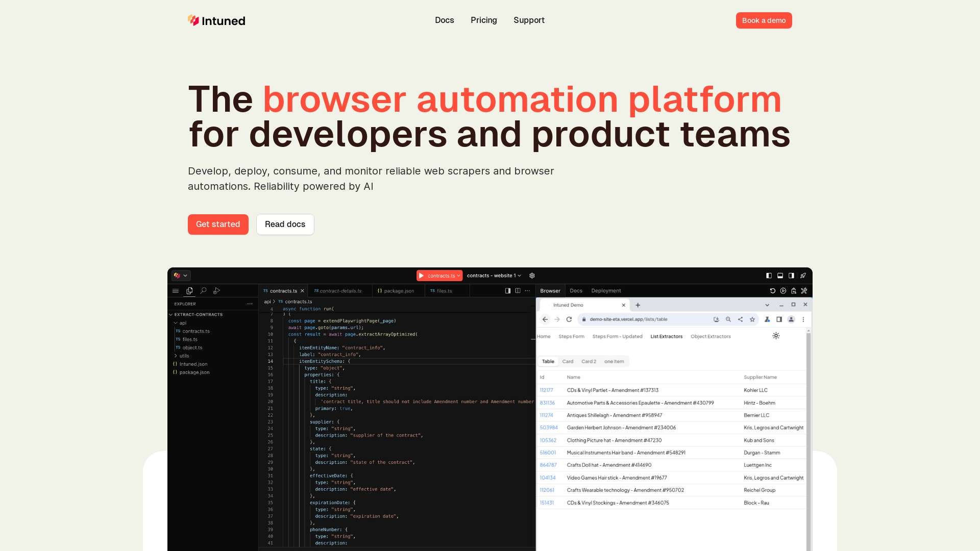Click the zoom magnifier in the address bar
Image resolution: width=980 pixels, height=551 pixels.
pyautogui.click(x=728, y=319)
